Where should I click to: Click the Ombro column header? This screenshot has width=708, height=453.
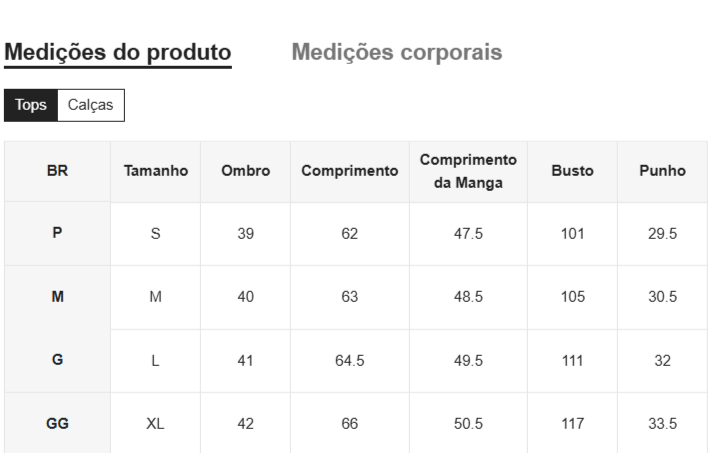245,171
